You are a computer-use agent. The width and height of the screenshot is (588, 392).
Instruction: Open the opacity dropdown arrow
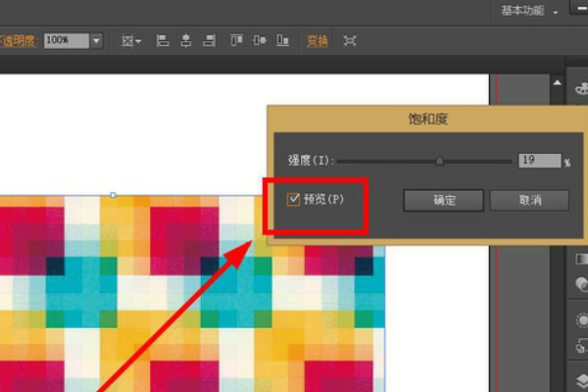[x=96, y=40]
